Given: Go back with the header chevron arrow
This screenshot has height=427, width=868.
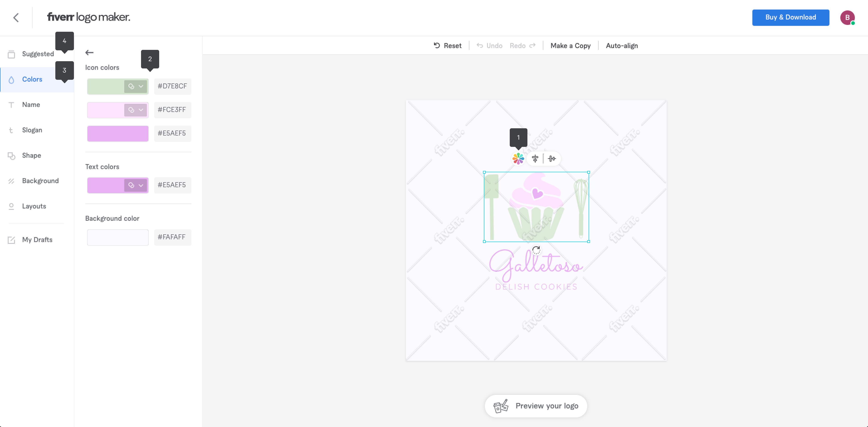Looking at the screenshot, I should coord(16,17).
